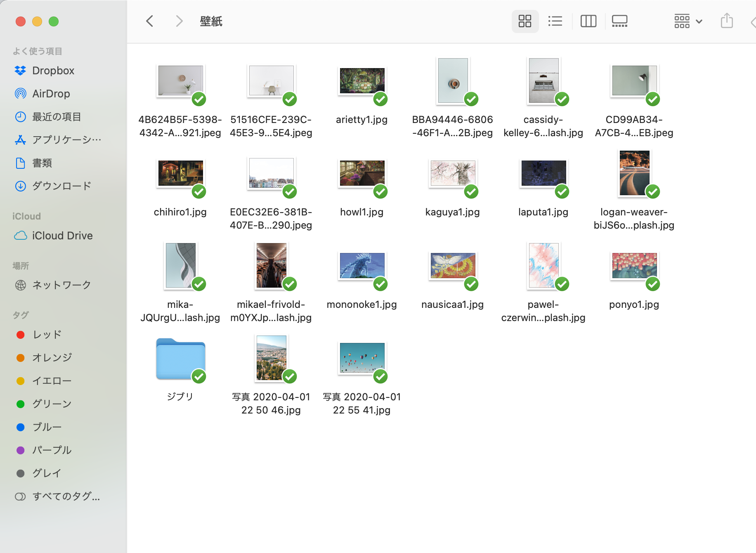The image size is (756, 553).
Task: Select nausicaa1.jpg thumbnail
Action: pos(453,265)
